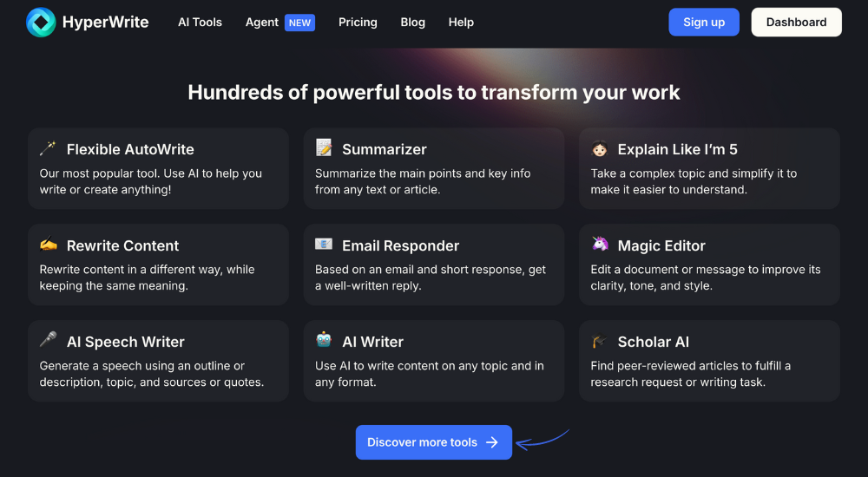Open the Summarizer tool card title
Viewport: 868px width, 477px height.
point(385,149)
